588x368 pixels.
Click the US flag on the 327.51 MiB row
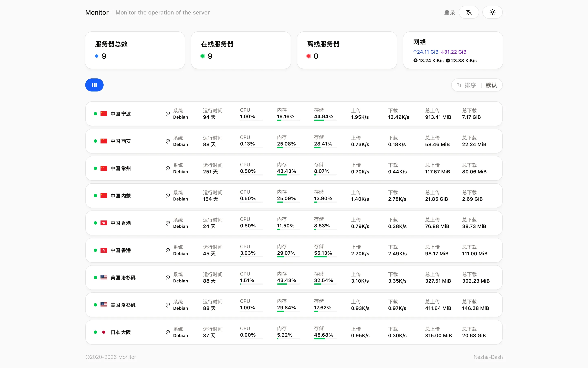pos(104,278)
